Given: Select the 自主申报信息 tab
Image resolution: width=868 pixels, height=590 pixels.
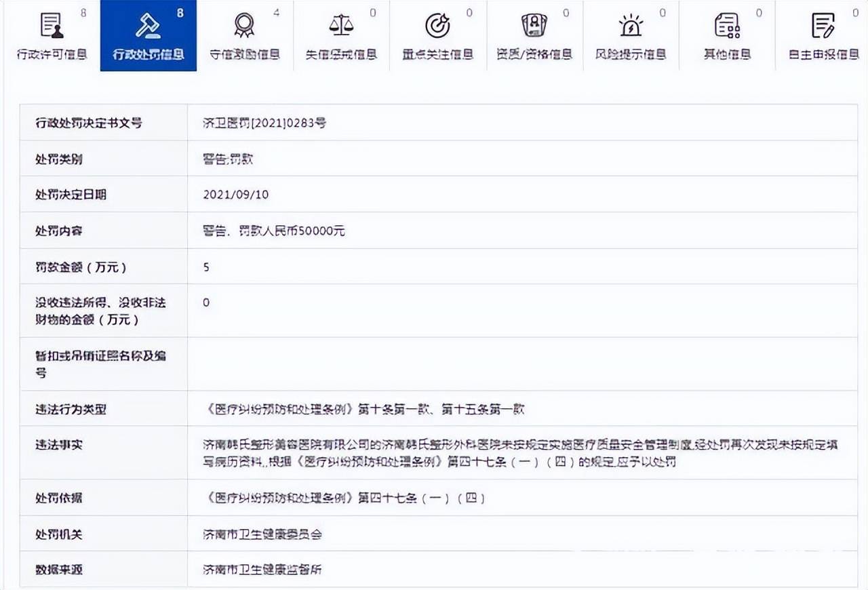Looking at the screenshot, I should point(823,35).
